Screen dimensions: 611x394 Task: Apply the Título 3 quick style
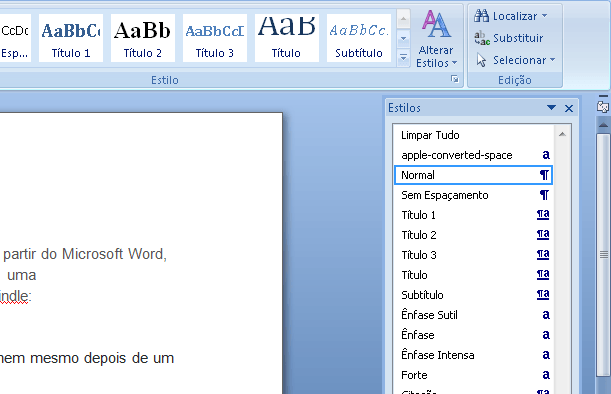click(x=215, y=38)
